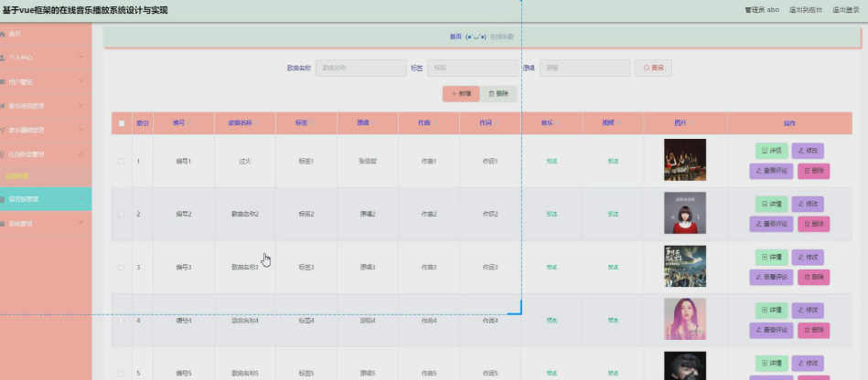The height and width of the screenshot is (380, 868).
Task: Sort table by the 音乐 column sort arrows
Action: click(558, 123)
